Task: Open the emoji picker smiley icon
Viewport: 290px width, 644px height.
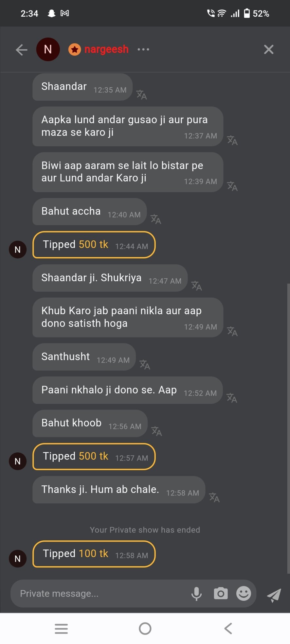Action: [244, 593]
